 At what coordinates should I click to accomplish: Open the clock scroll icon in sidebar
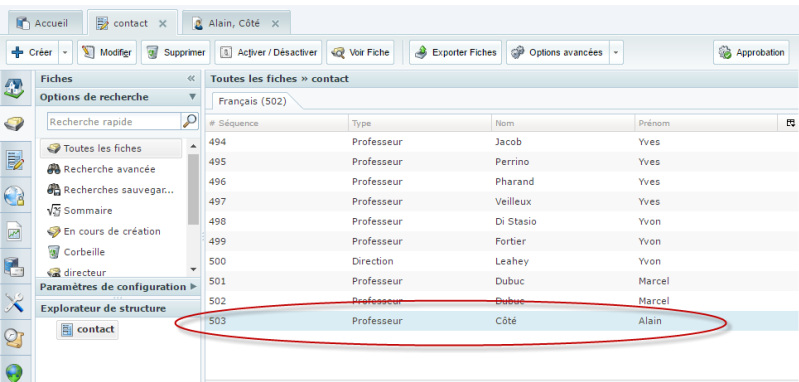click(x=14, y=337)
